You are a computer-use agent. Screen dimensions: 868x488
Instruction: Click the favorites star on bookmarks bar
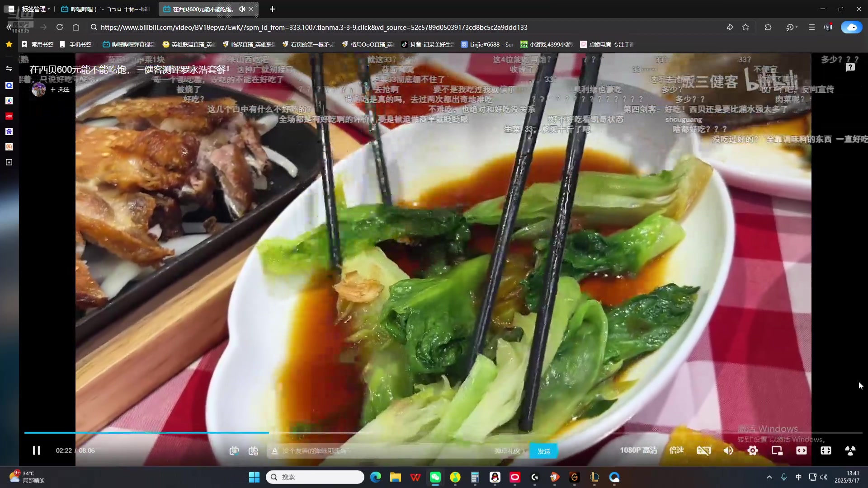[9, 44]
